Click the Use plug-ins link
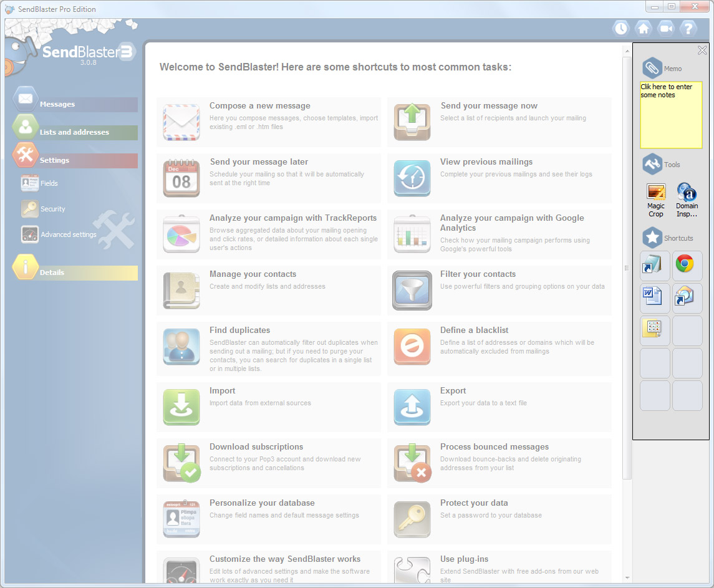 pos(464,559)
